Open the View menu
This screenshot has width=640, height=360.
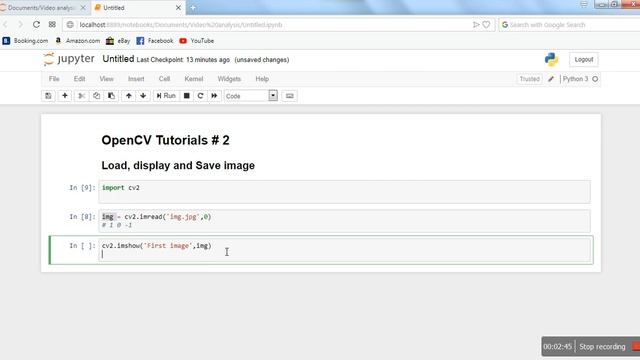click(106, 79)
